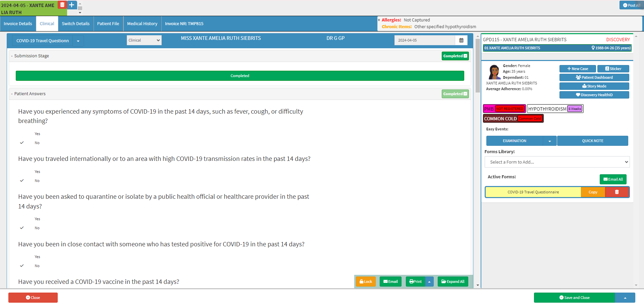
Task: Select No for the international travel question
Action: coord(37,181)
